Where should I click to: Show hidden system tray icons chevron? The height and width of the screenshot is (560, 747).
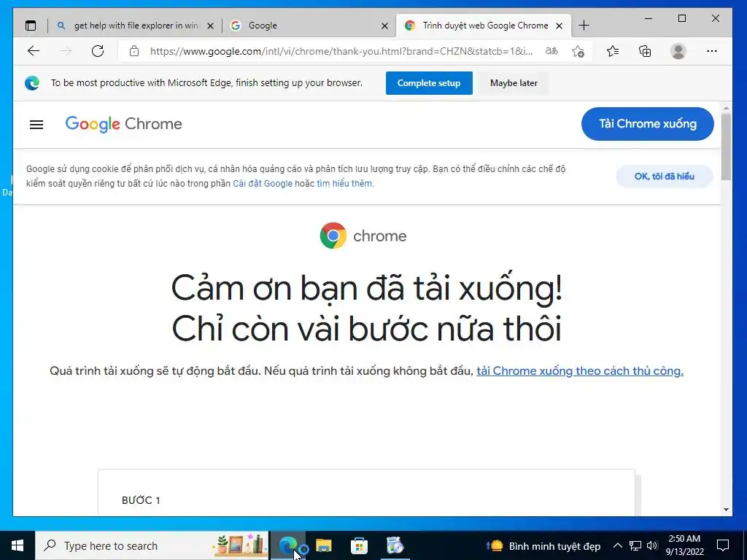[x=617, y=545]
